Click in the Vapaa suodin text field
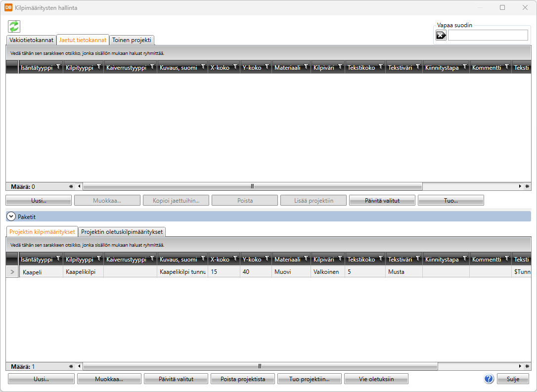The height and width of the screenshot is (392, 537). [x=488, y=35]
